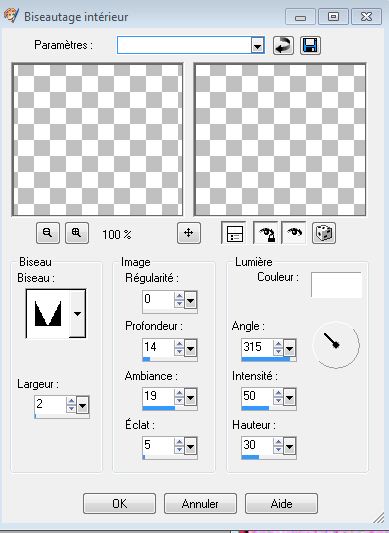The image size is (389, 533).
Task: Click the Annuler button
Action: click(200, 503)
